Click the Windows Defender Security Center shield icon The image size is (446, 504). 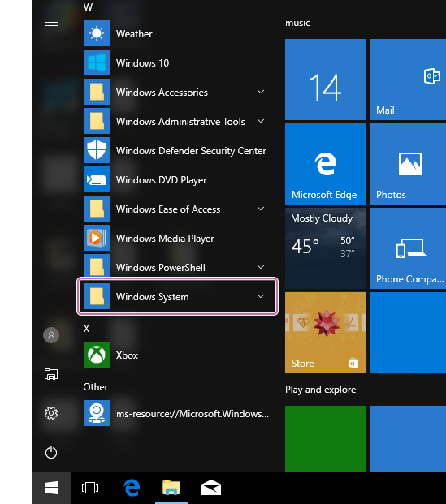click(97, 150)
